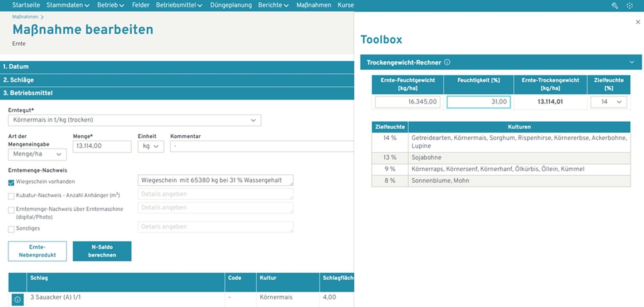Image resolution: width=644 pixels, height=307 pixels.
Task: Go to Düngeplanung in top menu
Action: 231,5
